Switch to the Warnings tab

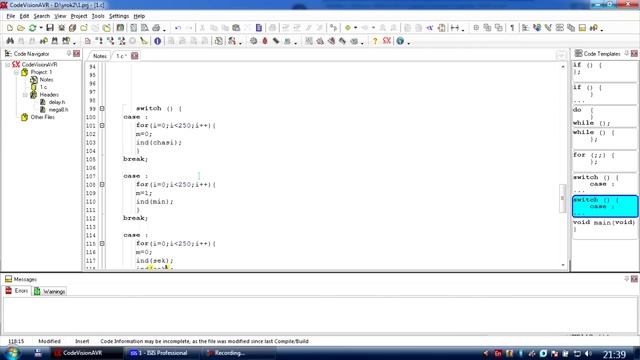50,291
